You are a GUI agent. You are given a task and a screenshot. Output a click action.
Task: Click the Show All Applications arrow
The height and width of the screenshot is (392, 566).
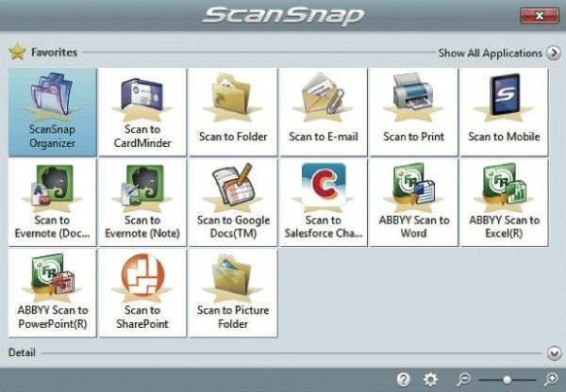[x=554, y=53]
